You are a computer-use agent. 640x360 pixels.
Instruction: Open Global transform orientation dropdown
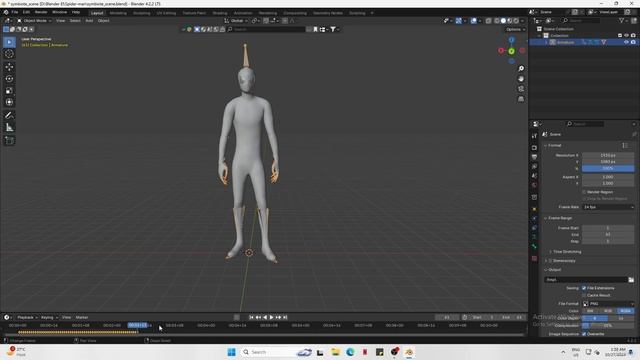(x=236, y=20)
